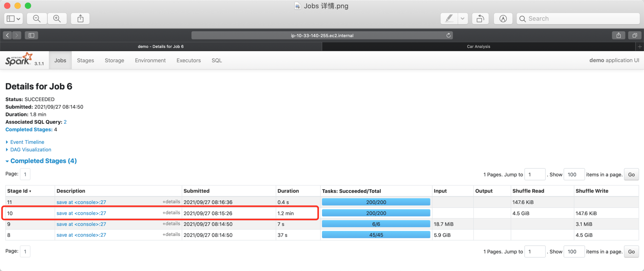Click the rotate image icon
The height and width of the screenshot is (271, 644).
(x=480, y=19)
